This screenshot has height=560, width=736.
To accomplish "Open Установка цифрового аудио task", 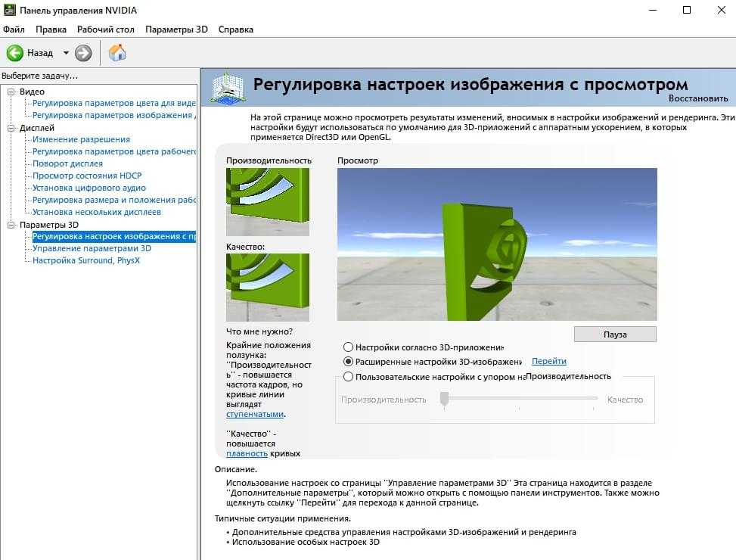I will 89,188.
